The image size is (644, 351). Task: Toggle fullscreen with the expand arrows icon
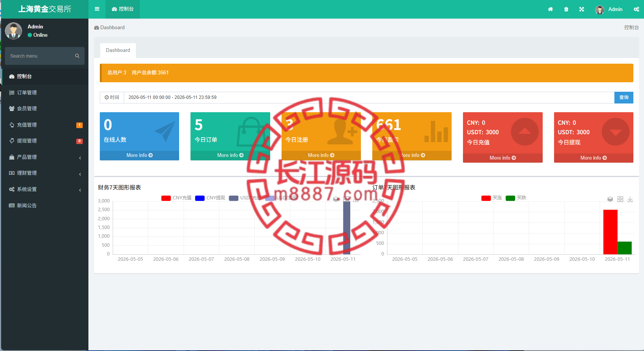click(x=582, y=9)
